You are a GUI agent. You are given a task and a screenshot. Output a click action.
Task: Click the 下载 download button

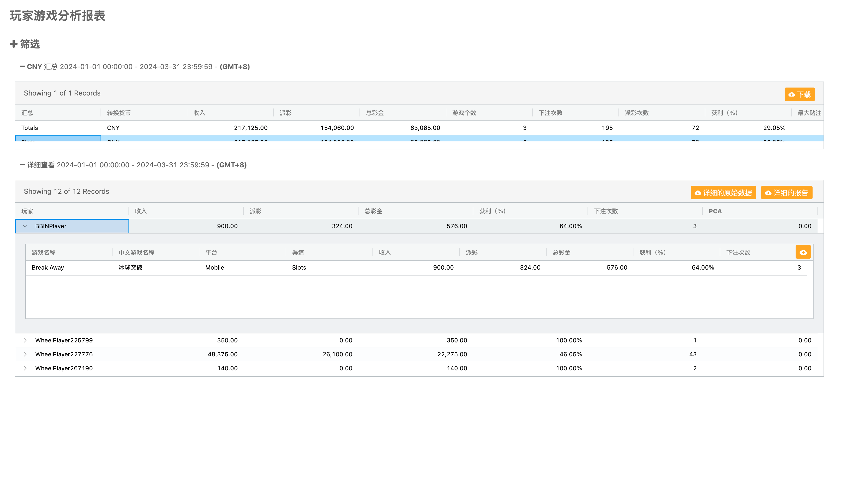(799, 94)
